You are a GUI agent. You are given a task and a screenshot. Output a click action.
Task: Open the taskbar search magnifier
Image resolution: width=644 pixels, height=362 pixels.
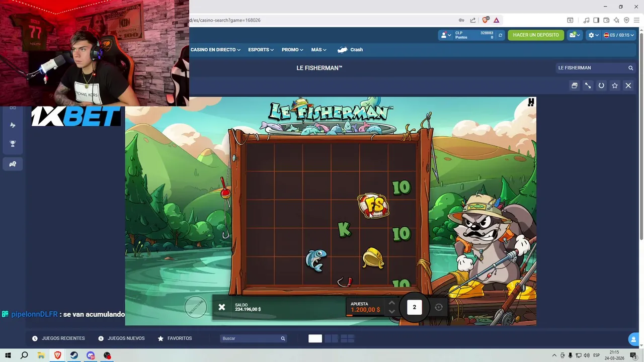(24, 355)
